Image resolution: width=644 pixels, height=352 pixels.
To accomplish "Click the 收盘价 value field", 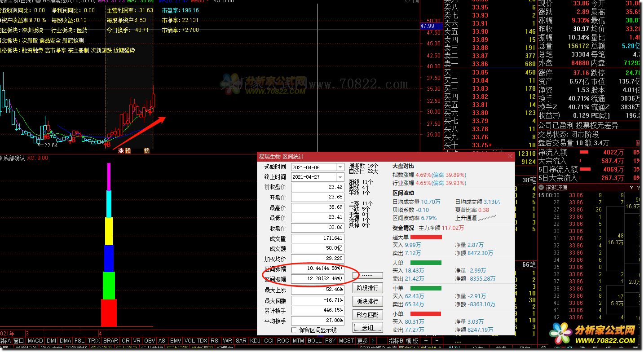I will click(x=318, y=229).
